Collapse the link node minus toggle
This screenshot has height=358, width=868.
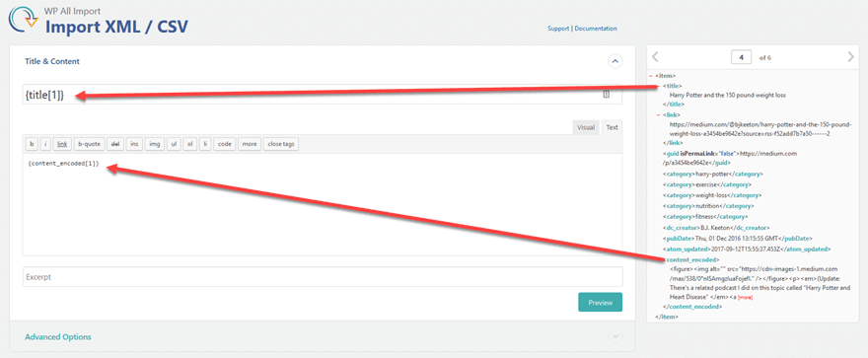[x=658, y=115]
